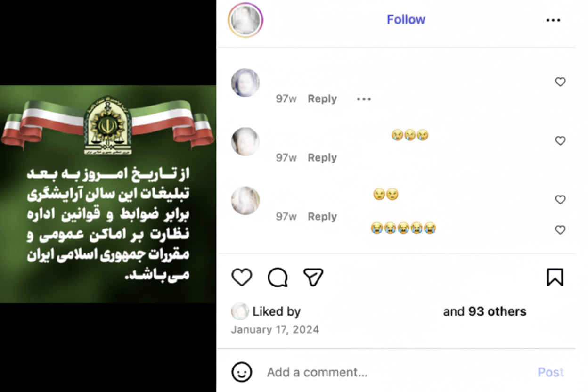Reply to the crying emojis comment
This screenshot has height=392, width=588.
pos(322,158)
